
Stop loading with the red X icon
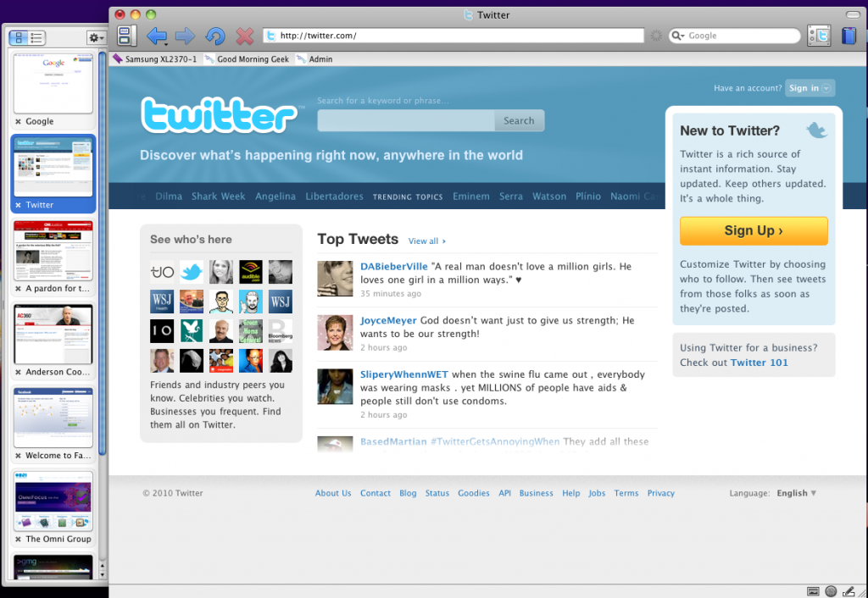pyautogui.click(x=245, y=36)
